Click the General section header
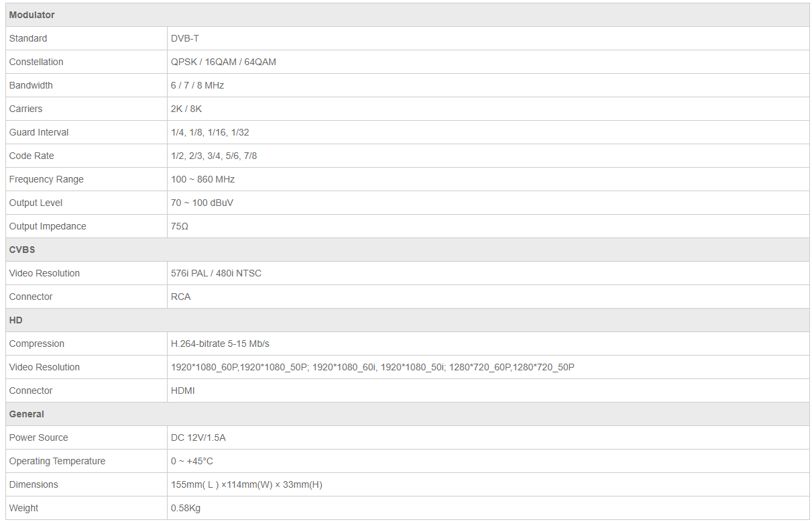 point(27,414)
